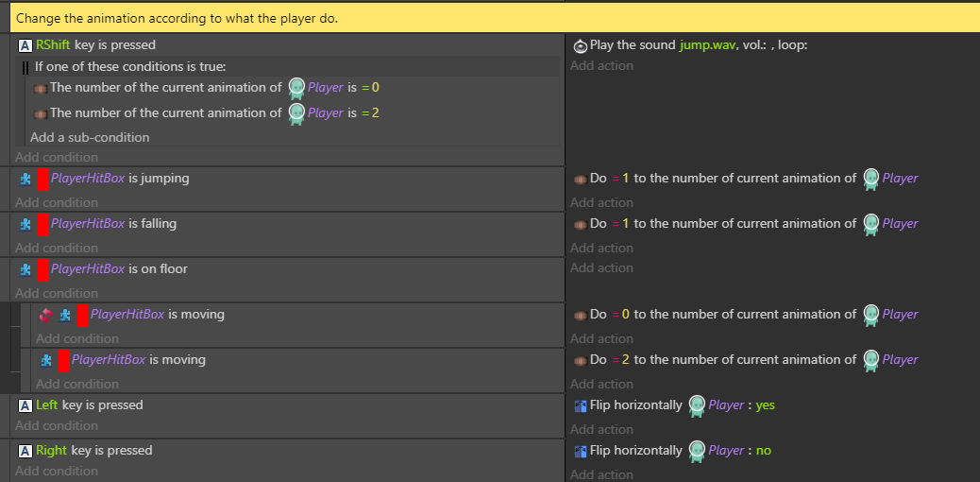Click the keyboard icon beside RShift key condition

coord(25,45)
